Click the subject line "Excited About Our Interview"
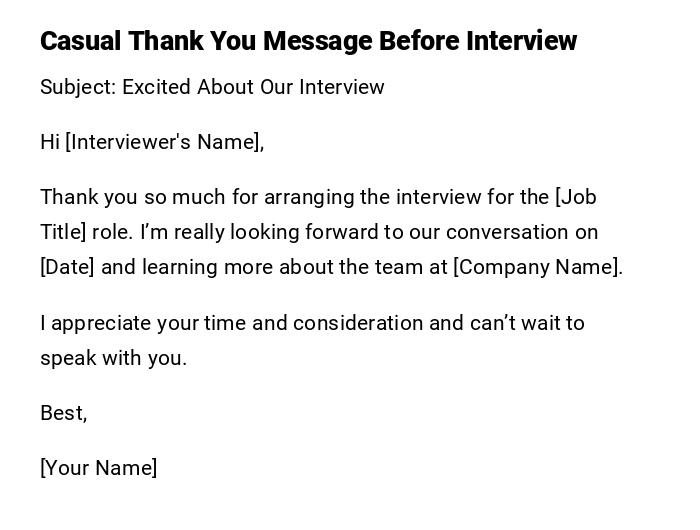The height and width of the screenshot is (530, 700). tap(253, 87)
